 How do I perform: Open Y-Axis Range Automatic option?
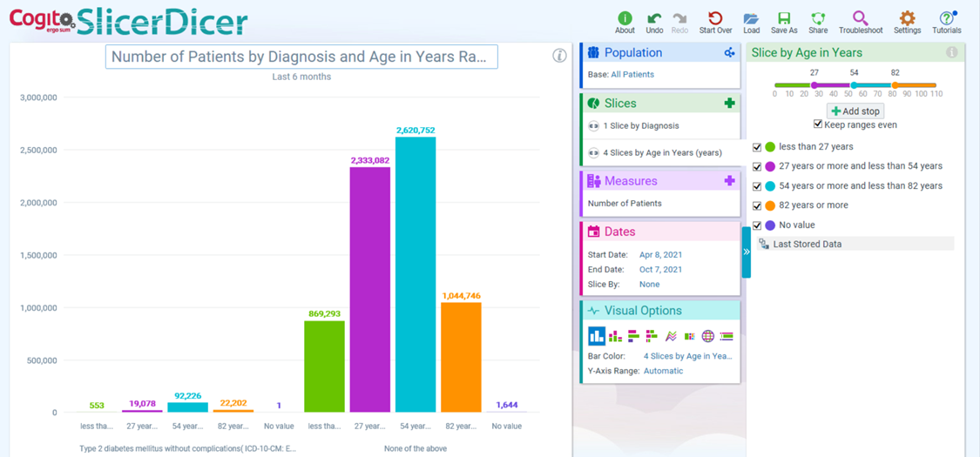(x=663, y=371)
